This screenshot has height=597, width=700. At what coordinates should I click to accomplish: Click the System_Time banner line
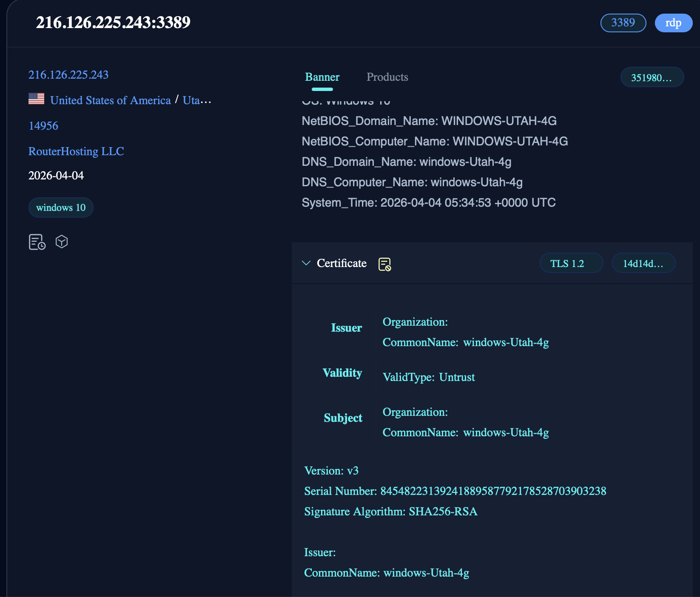[x=429, y=202]
